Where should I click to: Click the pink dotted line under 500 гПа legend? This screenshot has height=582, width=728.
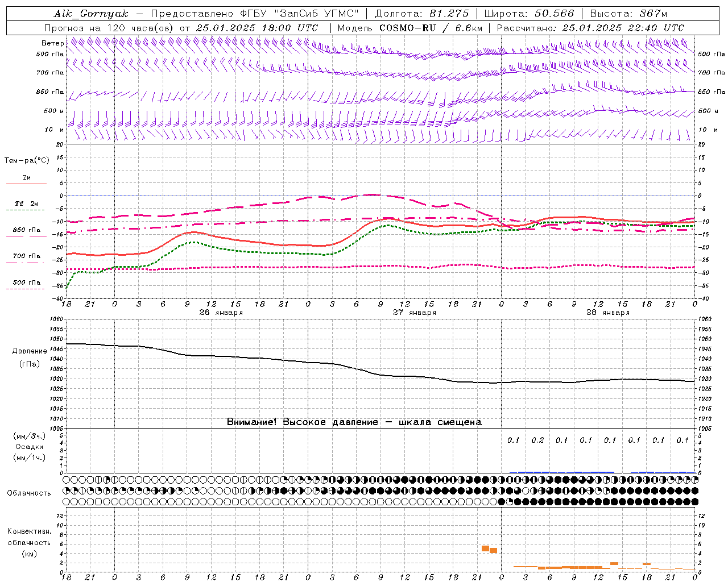[26, 289]
